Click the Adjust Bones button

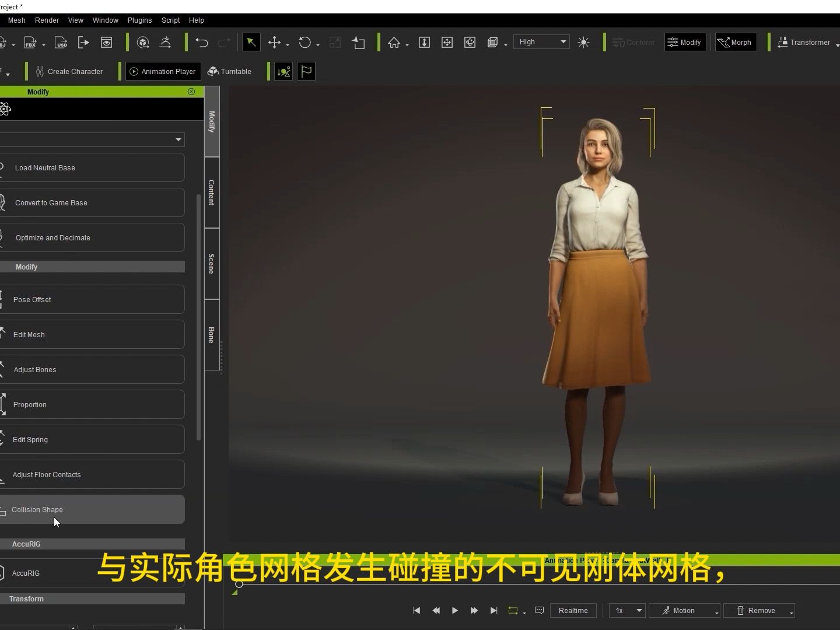pyautogui.click(x=92, y=370)
